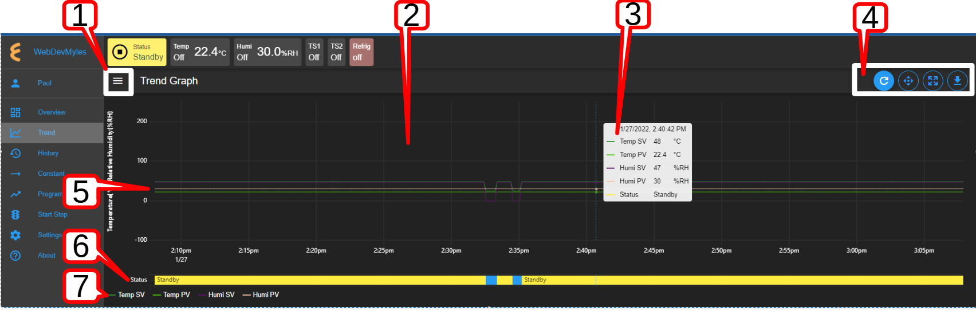
Task: Click the Program trend-up icon
Action: 15,194
